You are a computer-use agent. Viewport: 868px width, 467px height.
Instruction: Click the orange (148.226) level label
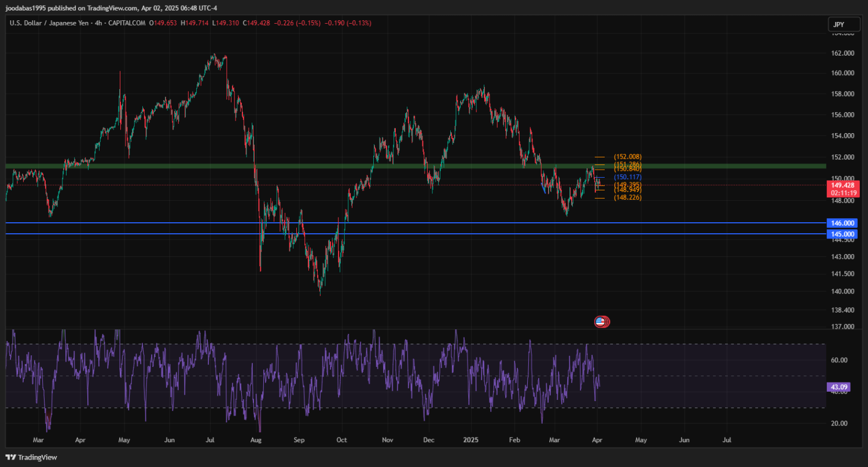tap(627, 198)
